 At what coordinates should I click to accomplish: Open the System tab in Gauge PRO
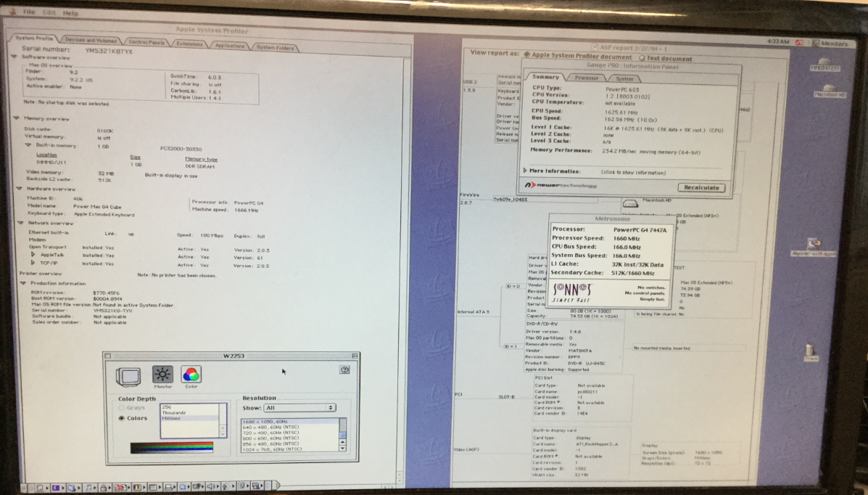624,78
